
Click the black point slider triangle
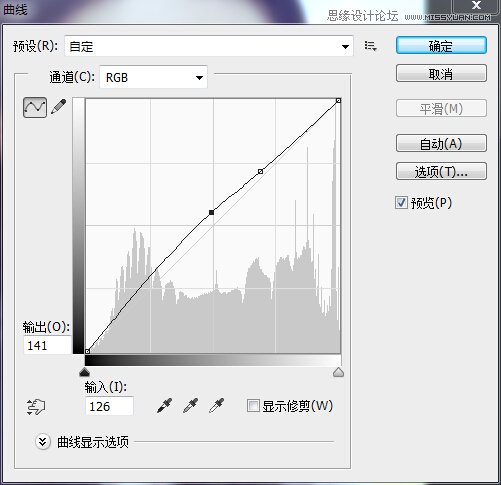pyautogui.click(x=85, y=372)
